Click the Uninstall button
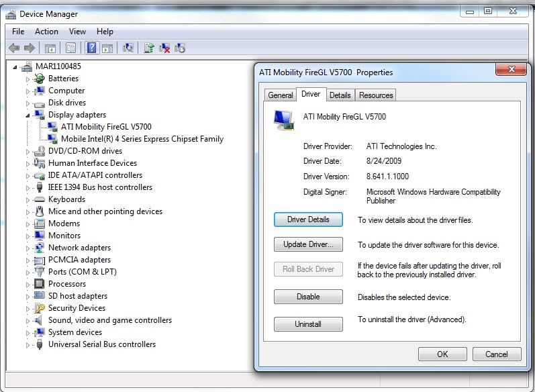The width and height of the screenshot is (535, 392). (308, 324)
